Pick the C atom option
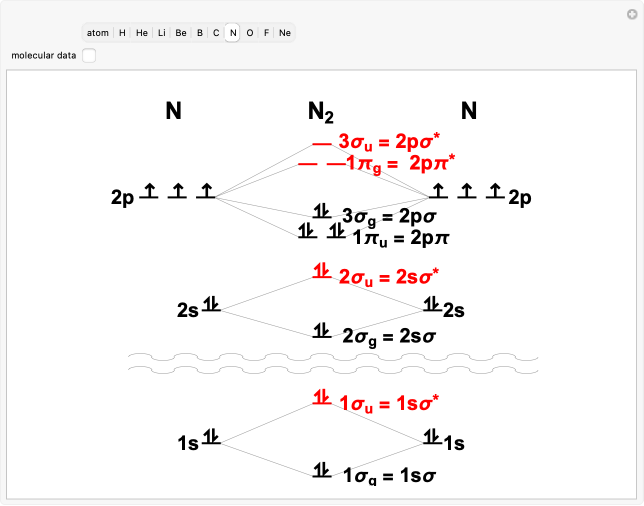Viewport: 644px width, 506px height. point(216,33)
